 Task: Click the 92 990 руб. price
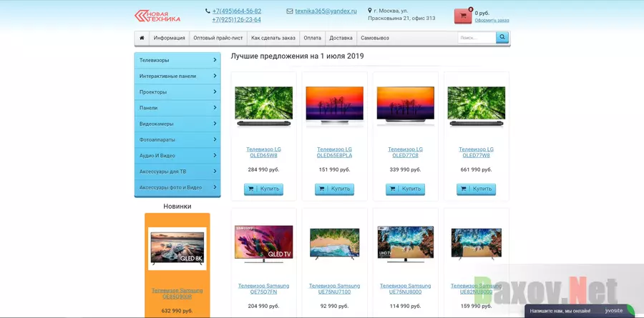tap(334, 306)
